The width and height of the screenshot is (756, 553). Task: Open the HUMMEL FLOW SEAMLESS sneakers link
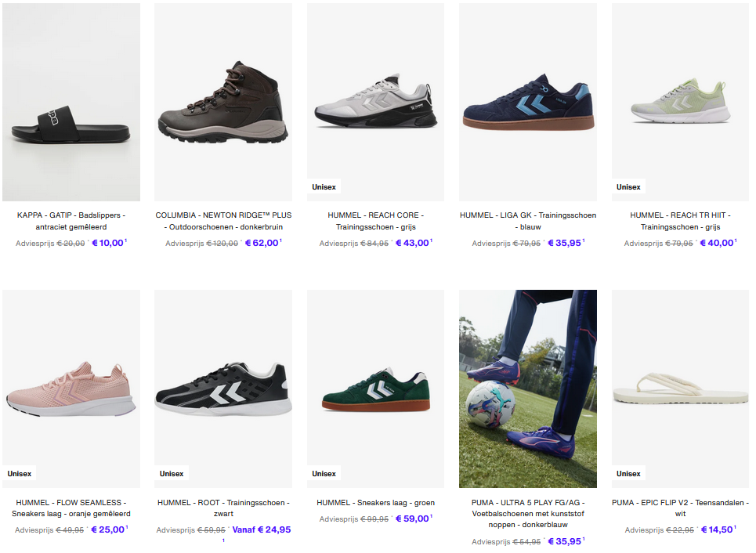point(71,508)
